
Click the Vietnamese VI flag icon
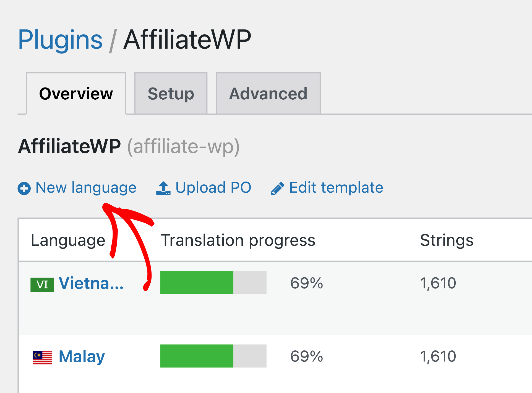pos(42,283)
